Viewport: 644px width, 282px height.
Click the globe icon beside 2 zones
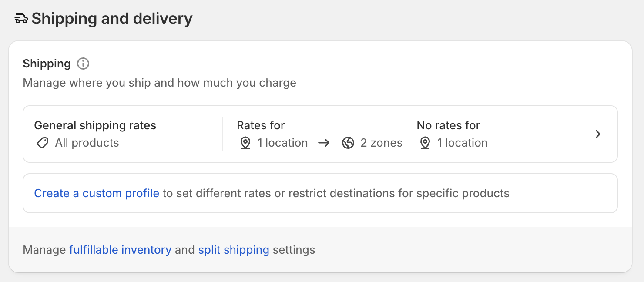348,143
